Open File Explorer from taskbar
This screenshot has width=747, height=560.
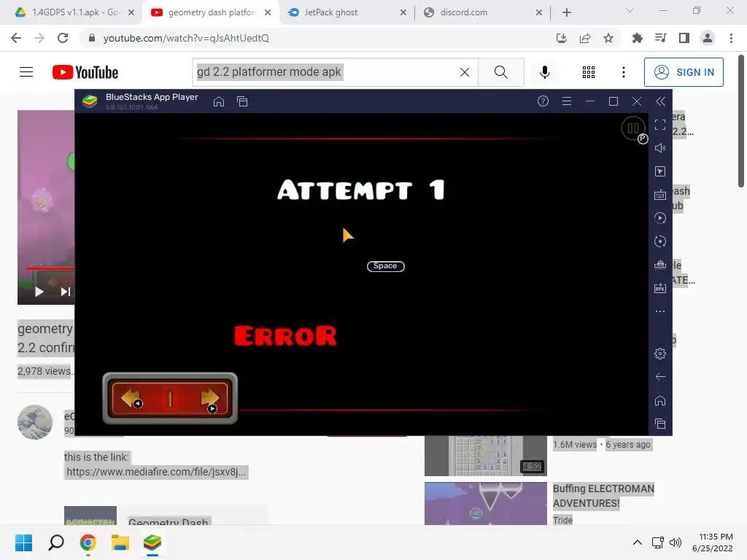pyautogui.click(x=120, y=542)
